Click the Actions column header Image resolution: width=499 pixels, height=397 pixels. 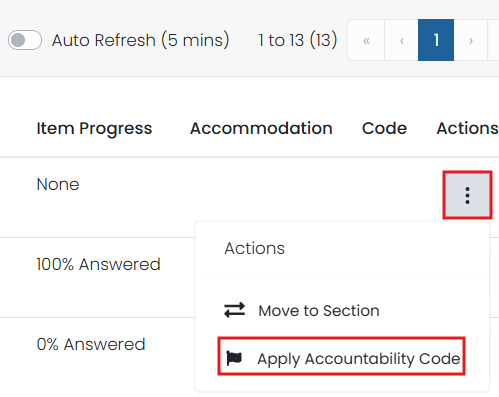[467, 128]
